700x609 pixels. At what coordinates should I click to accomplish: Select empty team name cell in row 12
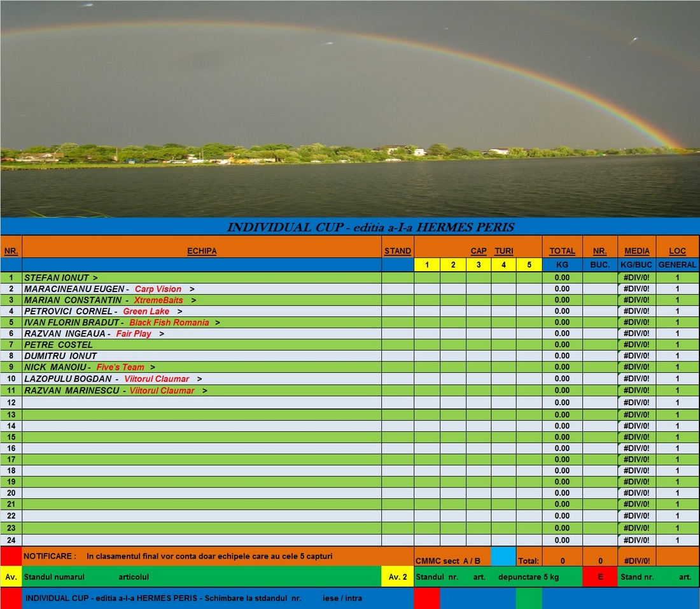click(x=202, y=400)
